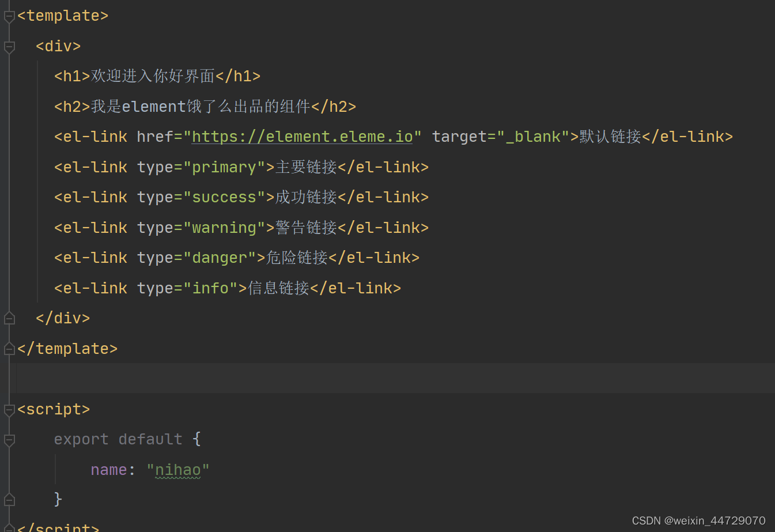Click the "nihao" string with warning underline
Viewport: 775px width, 532px height.
click(x=178, y=470)
